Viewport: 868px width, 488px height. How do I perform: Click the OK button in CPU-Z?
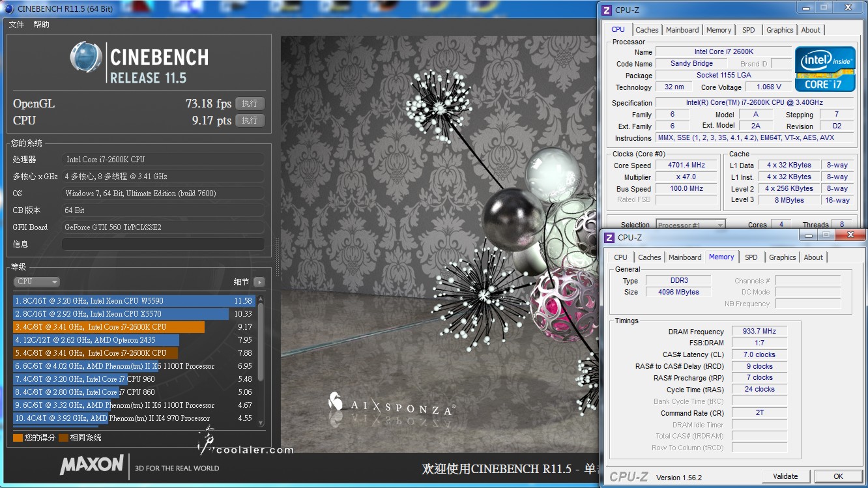pyautogui.click(x=839, y=476)
